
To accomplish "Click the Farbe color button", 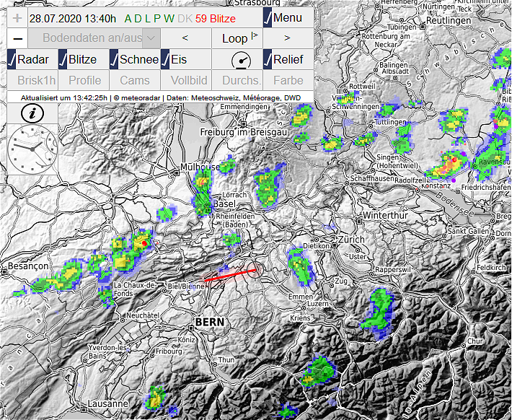I will tap(288, 80).
